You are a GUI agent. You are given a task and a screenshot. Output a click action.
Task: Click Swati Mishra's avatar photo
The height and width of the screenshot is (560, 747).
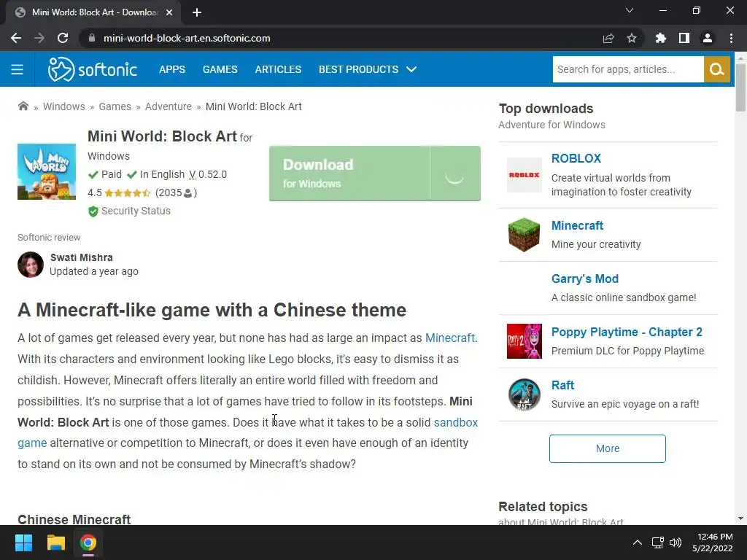31,264
